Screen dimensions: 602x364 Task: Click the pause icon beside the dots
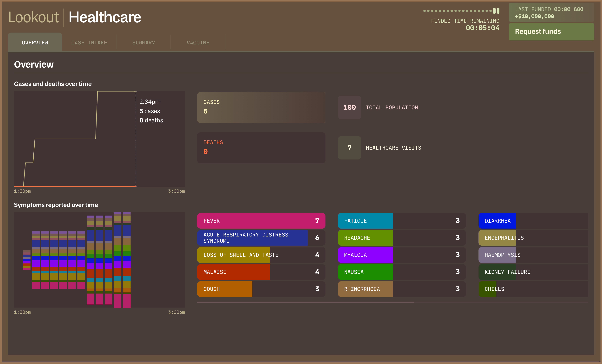tap(496, 11)
